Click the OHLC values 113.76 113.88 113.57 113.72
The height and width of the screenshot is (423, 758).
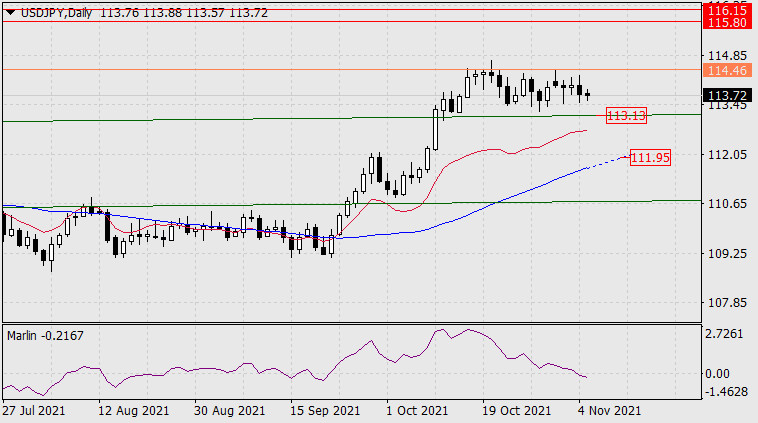click(x=184, y=13)
